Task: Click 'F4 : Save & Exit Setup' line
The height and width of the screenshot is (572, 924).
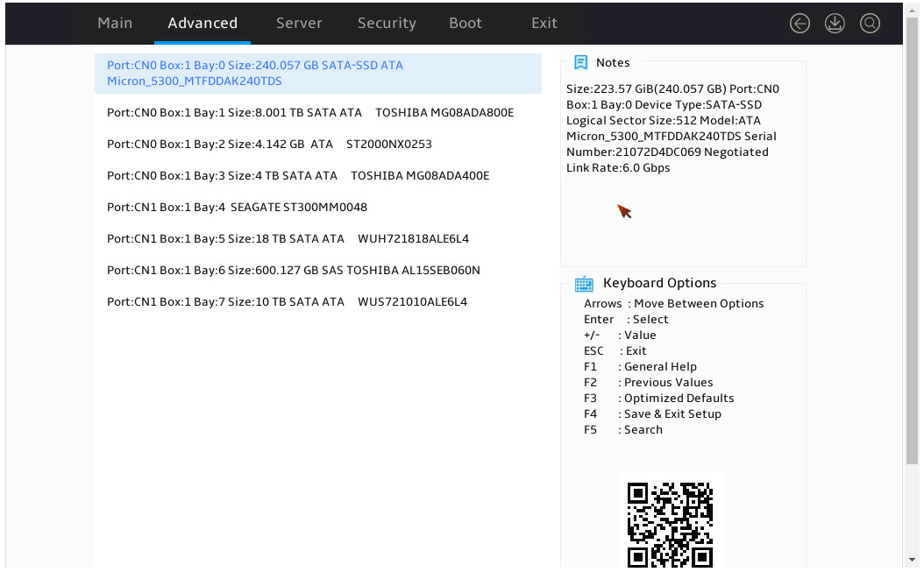Action: 652,414
